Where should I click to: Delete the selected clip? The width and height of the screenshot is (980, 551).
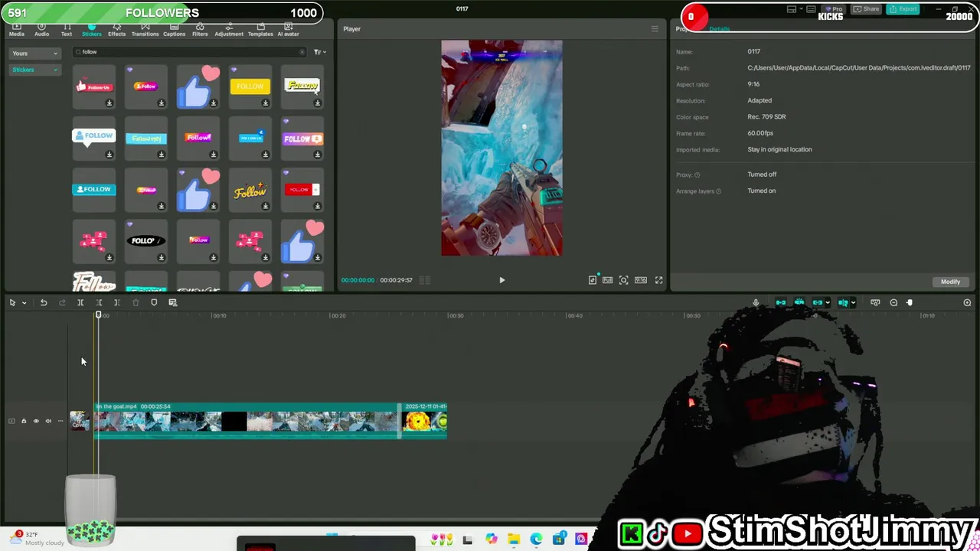tap(136, 303)
